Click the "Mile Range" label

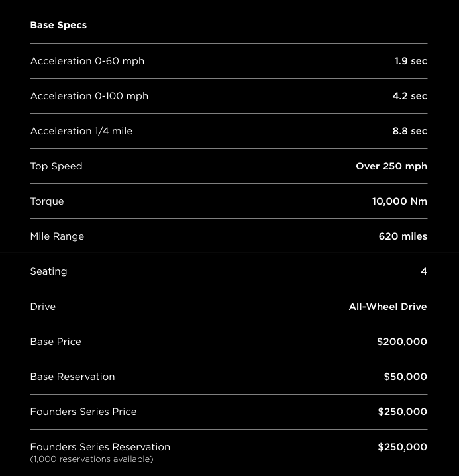click(57, 236)
